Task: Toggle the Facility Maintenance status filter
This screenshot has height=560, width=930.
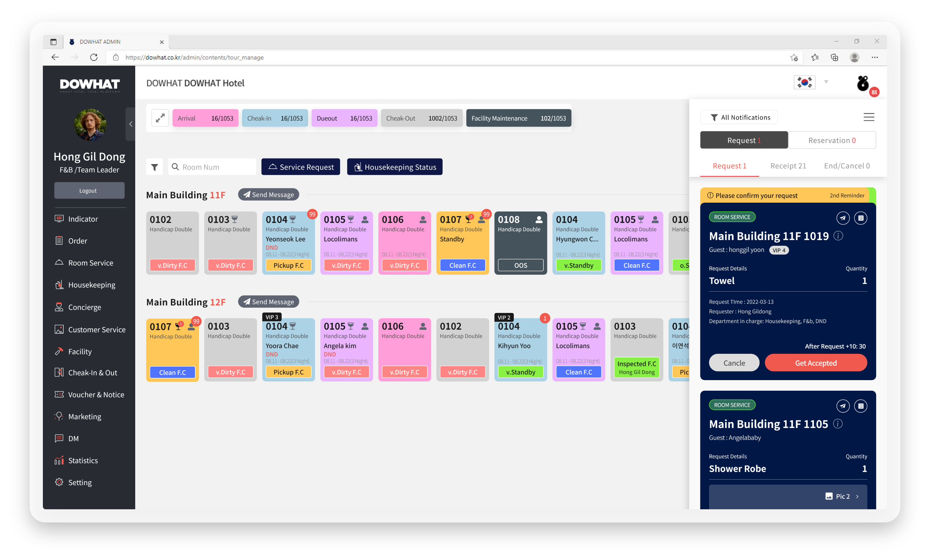Action: [x=518, y=118]
